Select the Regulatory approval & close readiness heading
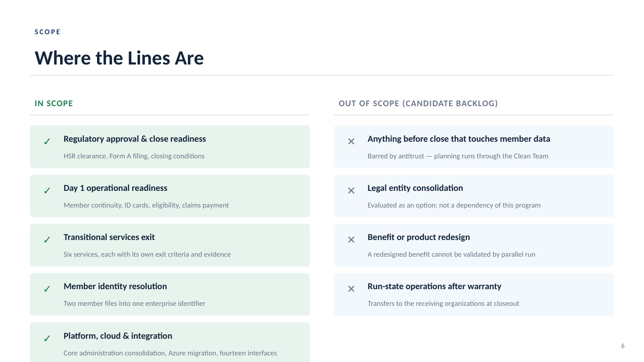This screenshot has height=362, width=644. click(x=135, y=139)
